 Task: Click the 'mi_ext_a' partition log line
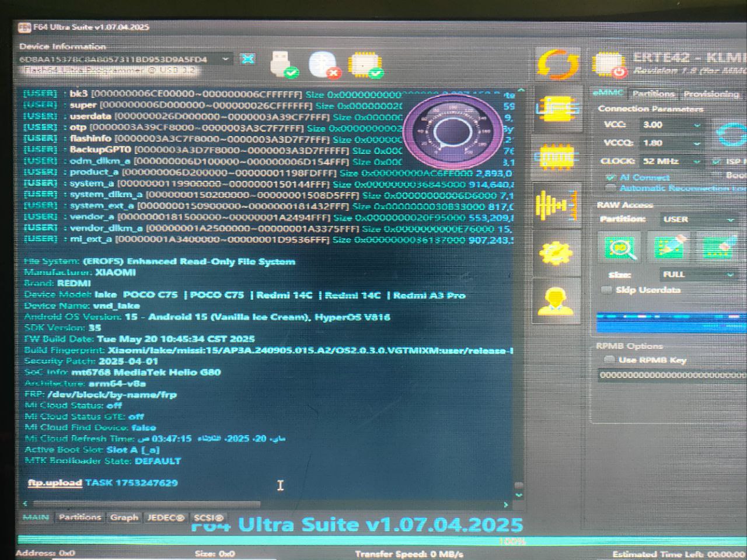point(268,239)
